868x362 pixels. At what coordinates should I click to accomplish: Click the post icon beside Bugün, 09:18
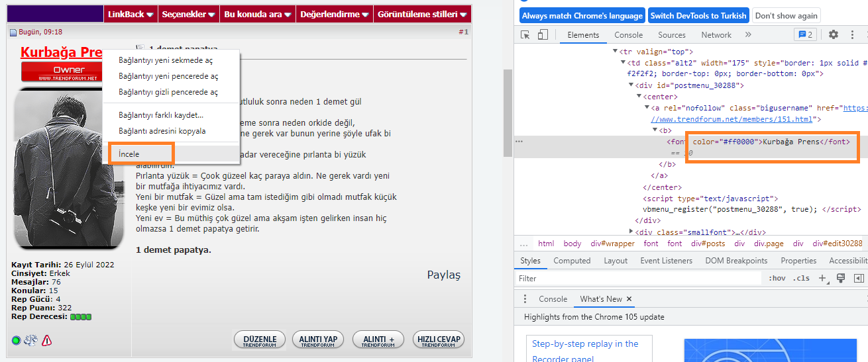pyautogui.click(x=13, y=32)
